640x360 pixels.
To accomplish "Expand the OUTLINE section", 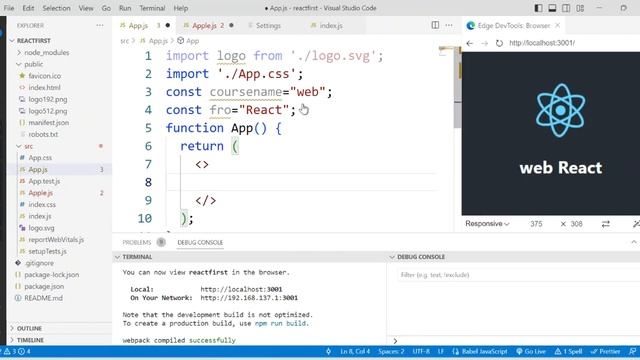I will point(29,329).
